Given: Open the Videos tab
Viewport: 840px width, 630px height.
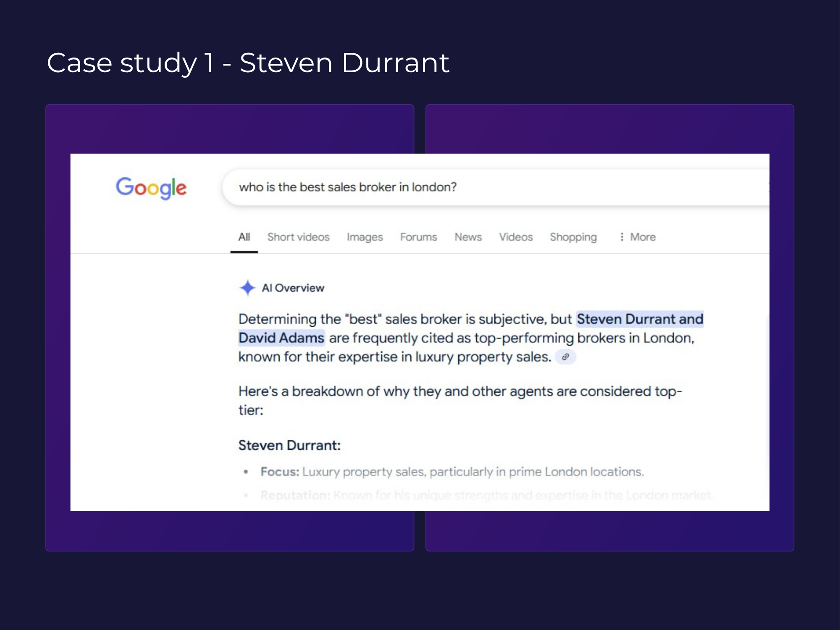Looking at the screenshot, I should pyautogui.click(x=516, y=237).
